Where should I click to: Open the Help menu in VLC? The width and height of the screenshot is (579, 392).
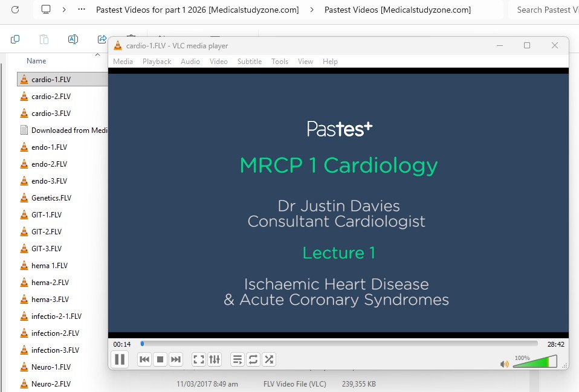tap(330, 61)
